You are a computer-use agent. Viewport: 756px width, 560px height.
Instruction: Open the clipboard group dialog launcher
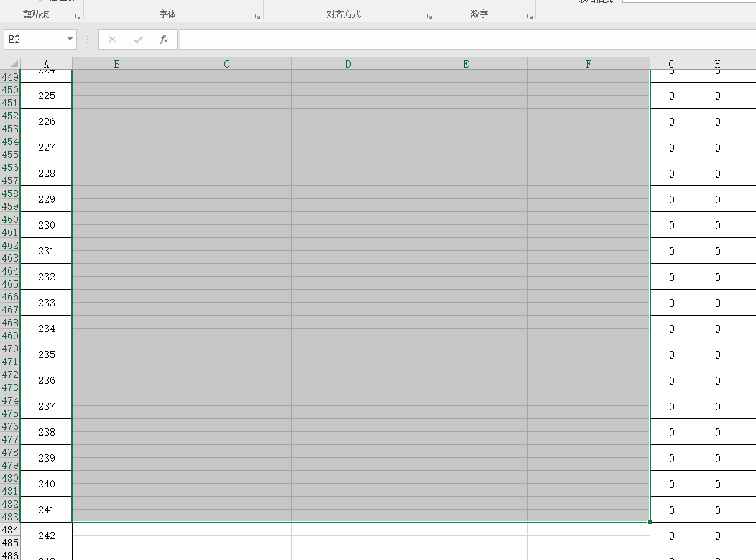[78, 17]
